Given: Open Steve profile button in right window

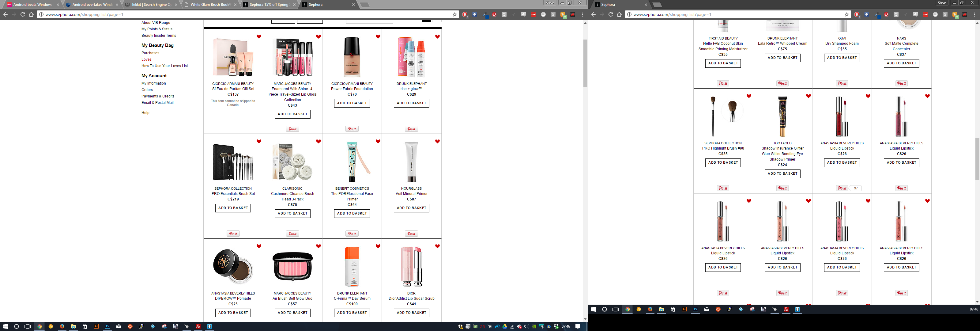Looking at the screenshot, I should click(942, 3).
